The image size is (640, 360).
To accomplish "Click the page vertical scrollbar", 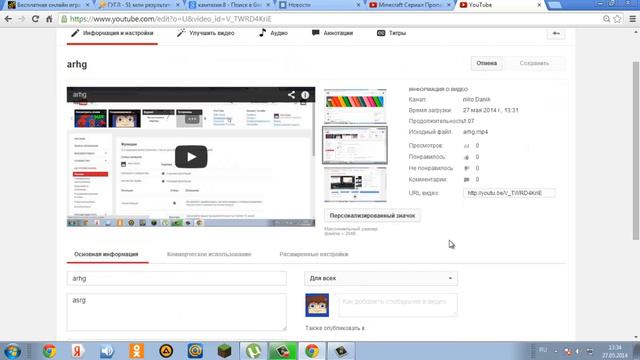I will coord(636,150).
